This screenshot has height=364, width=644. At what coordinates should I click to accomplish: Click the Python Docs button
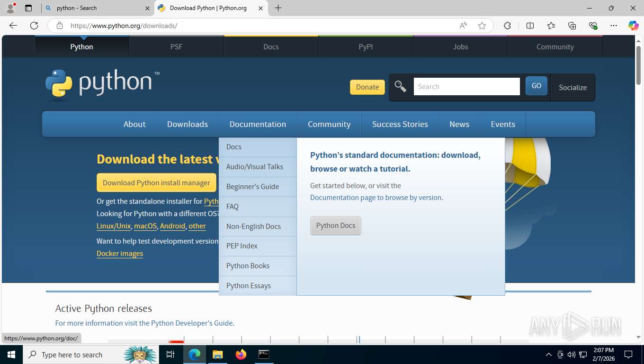[x=336, y=226]
